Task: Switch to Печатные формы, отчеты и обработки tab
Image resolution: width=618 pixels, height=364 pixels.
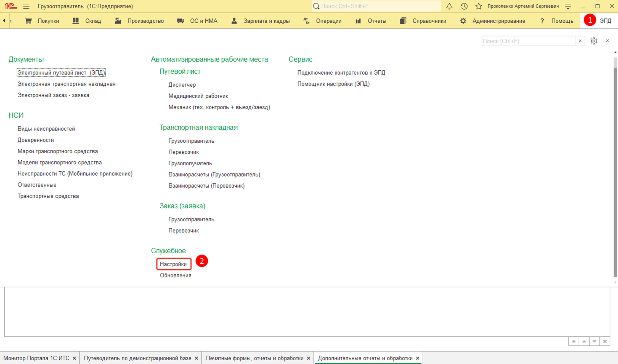Action: [254, 358]
